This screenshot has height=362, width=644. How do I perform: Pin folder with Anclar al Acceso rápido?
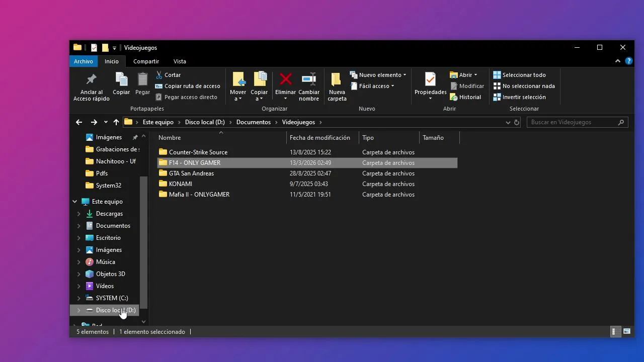point(91,86)
